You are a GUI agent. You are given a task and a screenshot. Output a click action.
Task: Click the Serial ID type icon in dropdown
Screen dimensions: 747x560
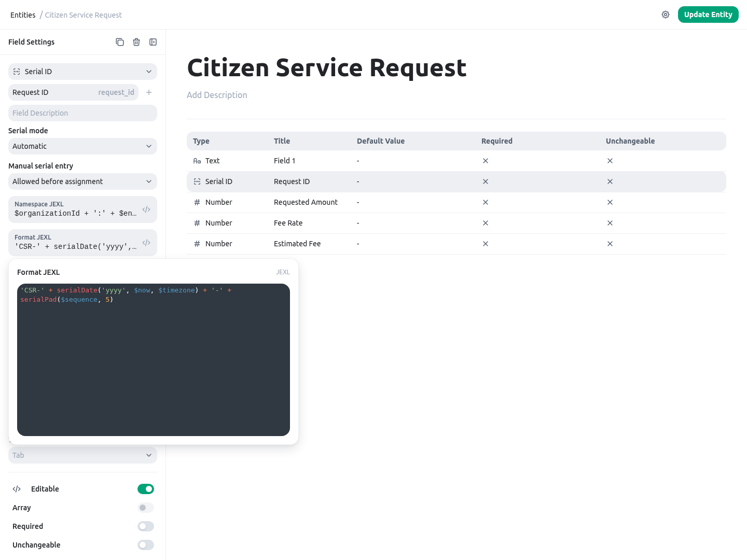coord(17,72)
